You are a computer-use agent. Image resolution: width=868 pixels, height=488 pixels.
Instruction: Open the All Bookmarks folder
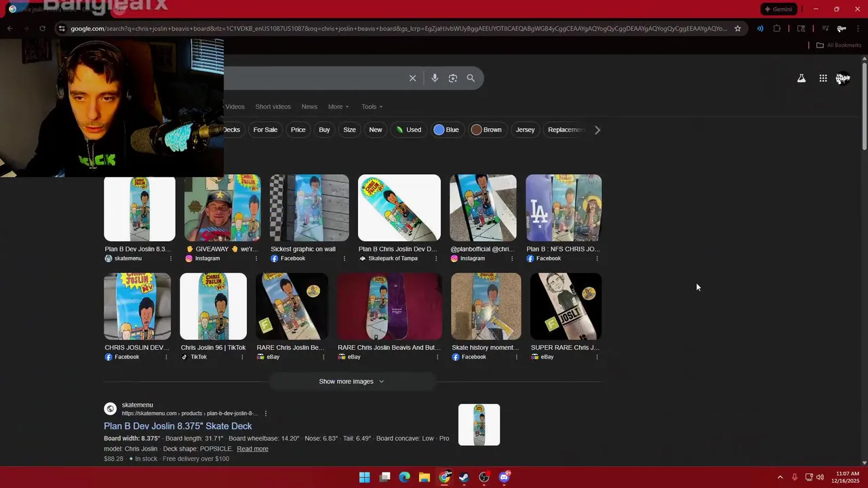tap(838, 45)
